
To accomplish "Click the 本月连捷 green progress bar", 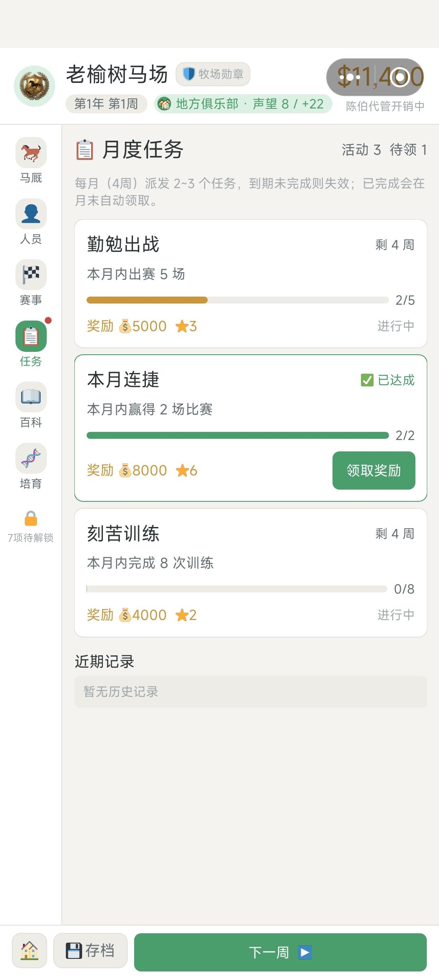I will (238, 436).
